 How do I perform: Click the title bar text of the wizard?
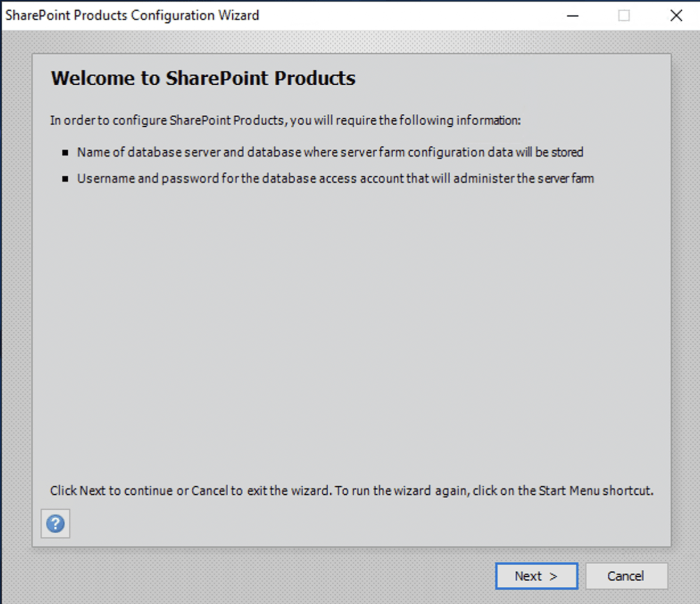click(x=132, y=15)
